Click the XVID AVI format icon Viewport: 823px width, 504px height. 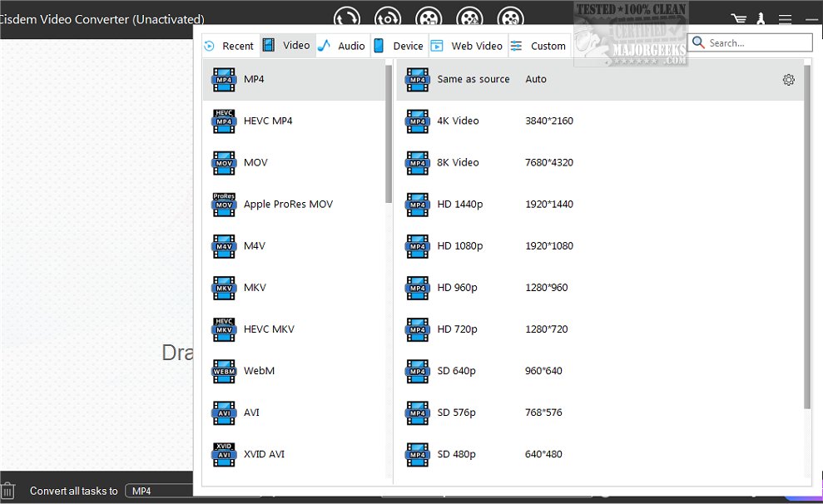224,454
